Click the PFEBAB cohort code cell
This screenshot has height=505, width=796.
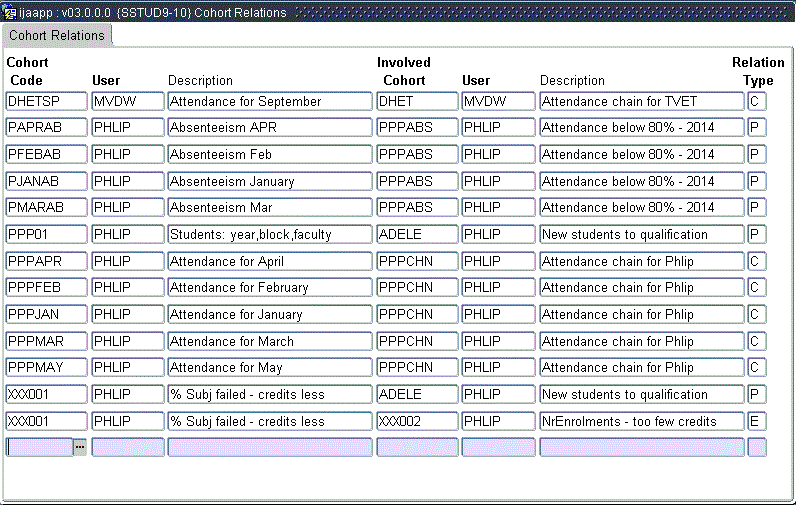(47, 154)
